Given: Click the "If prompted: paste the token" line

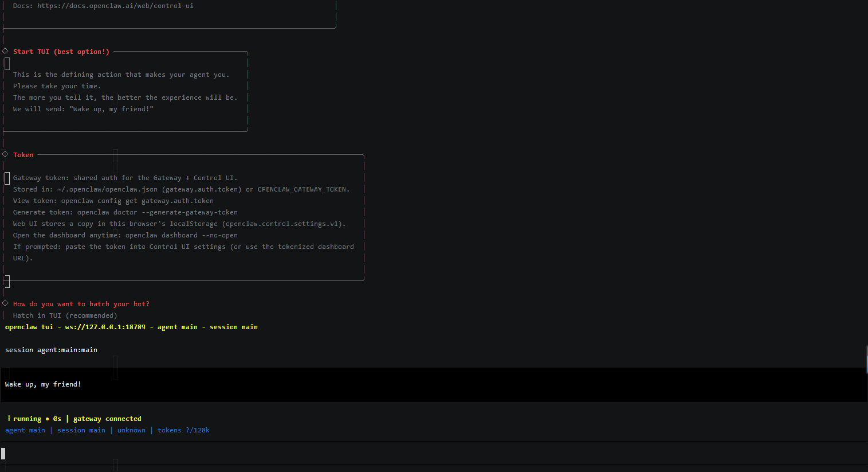Looking at the screenshot, I should (x=183, y=247).
